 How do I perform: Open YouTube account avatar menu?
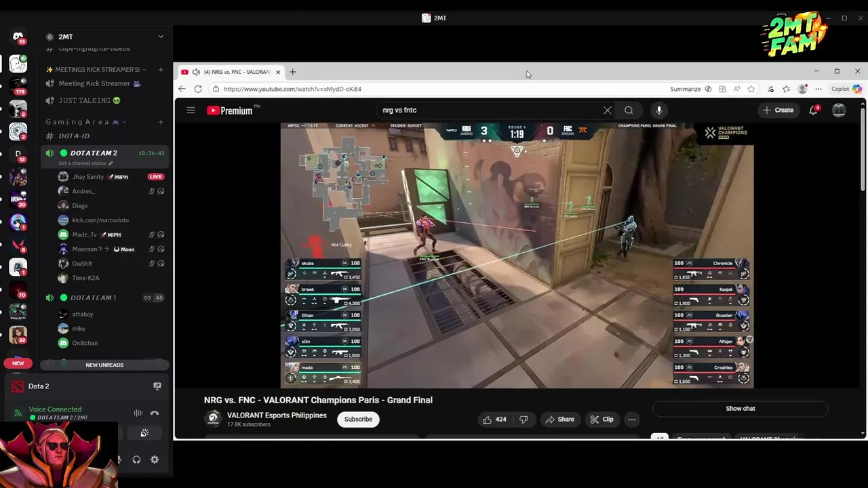tap(839, 110)
